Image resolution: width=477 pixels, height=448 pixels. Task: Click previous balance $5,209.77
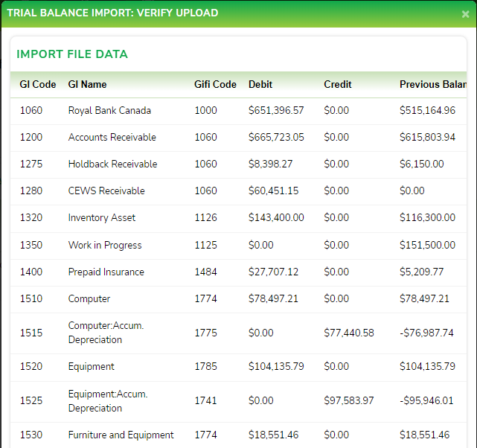422,272
